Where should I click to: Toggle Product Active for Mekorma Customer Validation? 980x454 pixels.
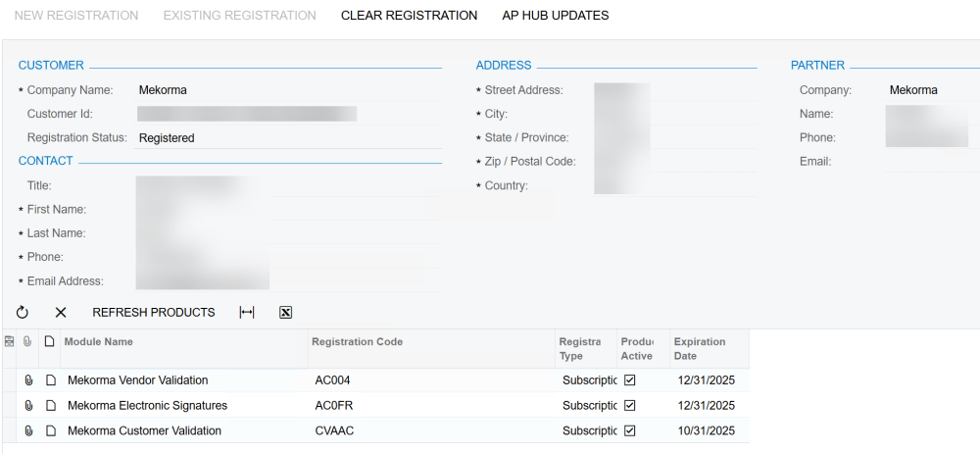coord(630,430)
